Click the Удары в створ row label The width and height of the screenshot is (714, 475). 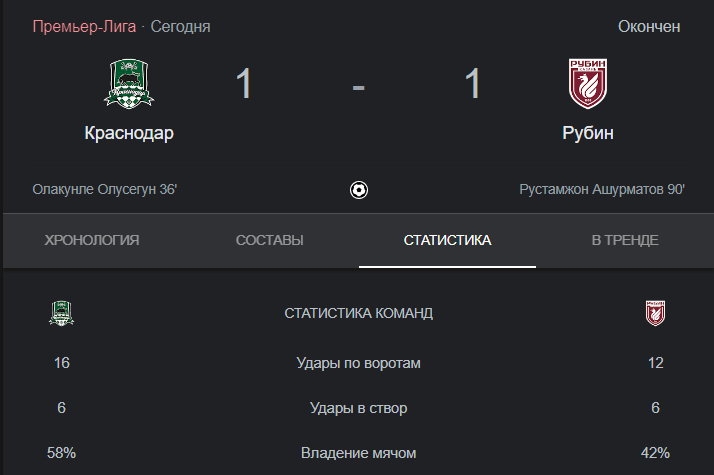pyautogui.click(x=359, y=408)
